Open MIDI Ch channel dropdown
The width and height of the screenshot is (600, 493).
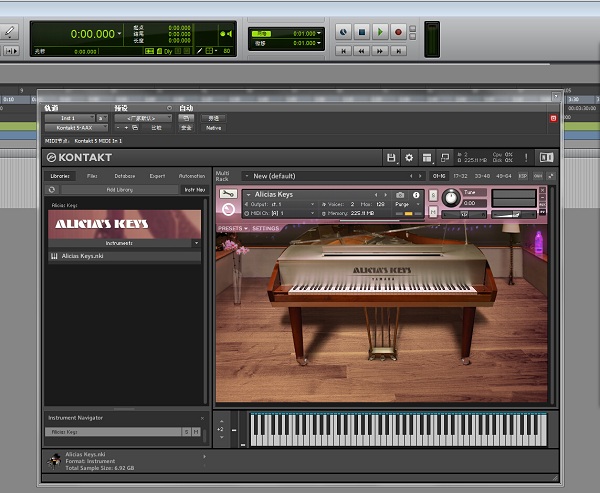[279, 213]
